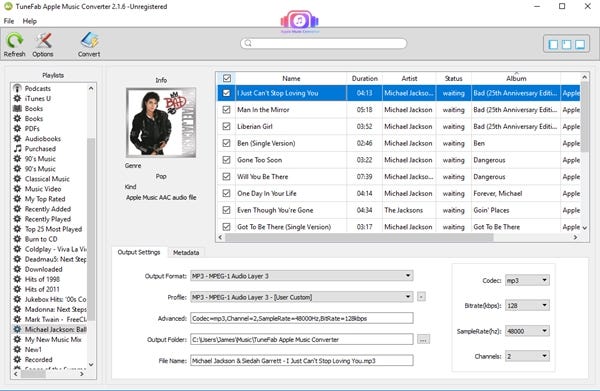Switch to the Metadata tab
The height and width of the screenshot is (391, 600).
click(186, 253)
